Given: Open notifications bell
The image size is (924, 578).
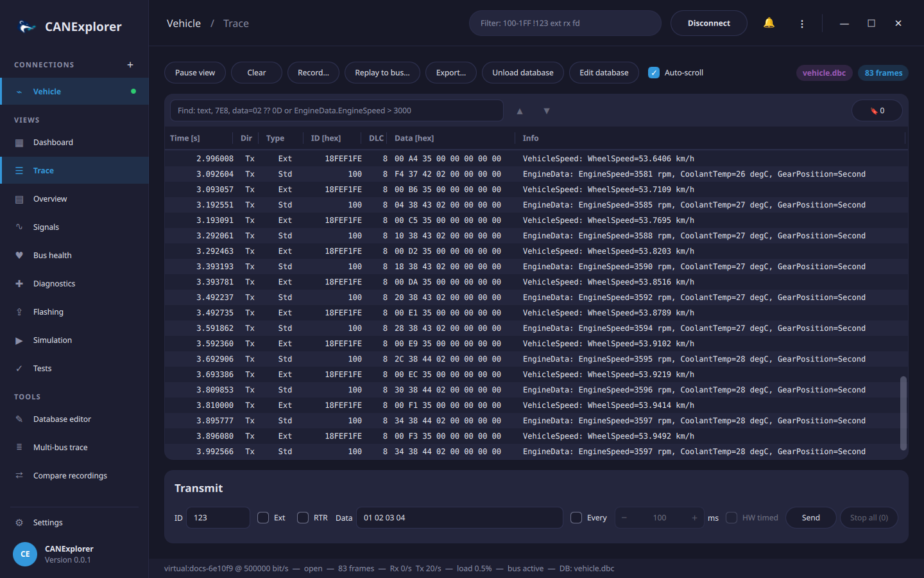Looking at the screenshot, I should (769, 23).
